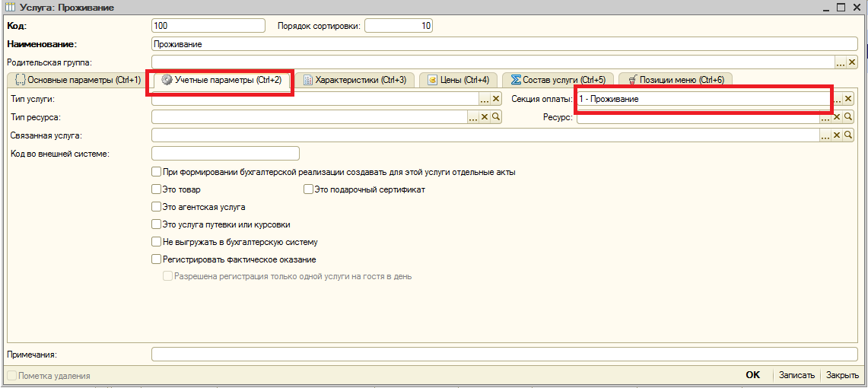Click the Примечания input field

pyautogui.click(x=504, y=355)
